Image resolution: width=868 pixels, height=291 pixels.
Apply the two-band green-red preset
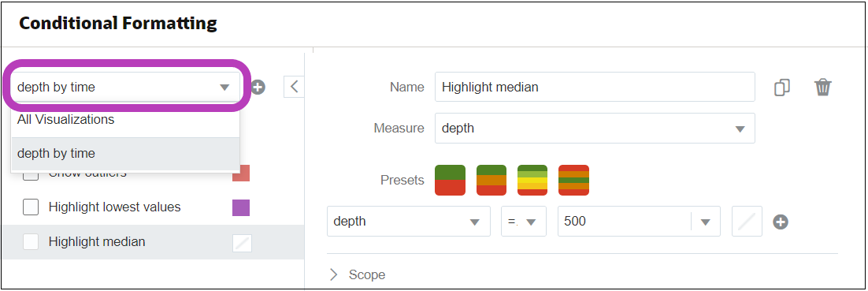point(450,180)
